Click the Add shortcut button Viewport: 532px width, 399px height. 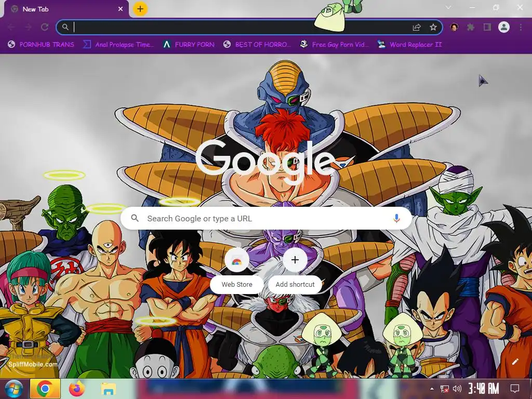[x=295, y=270]
